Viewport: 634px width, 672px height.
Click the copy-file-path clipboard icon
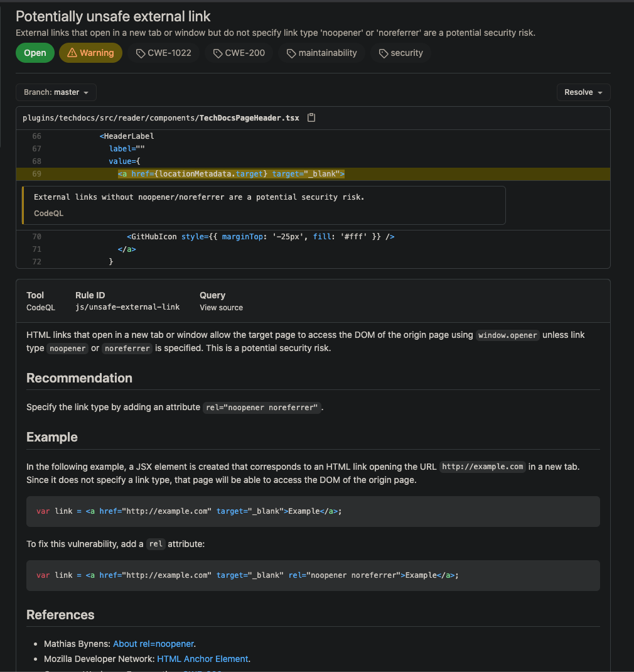(x=311, y=117)
